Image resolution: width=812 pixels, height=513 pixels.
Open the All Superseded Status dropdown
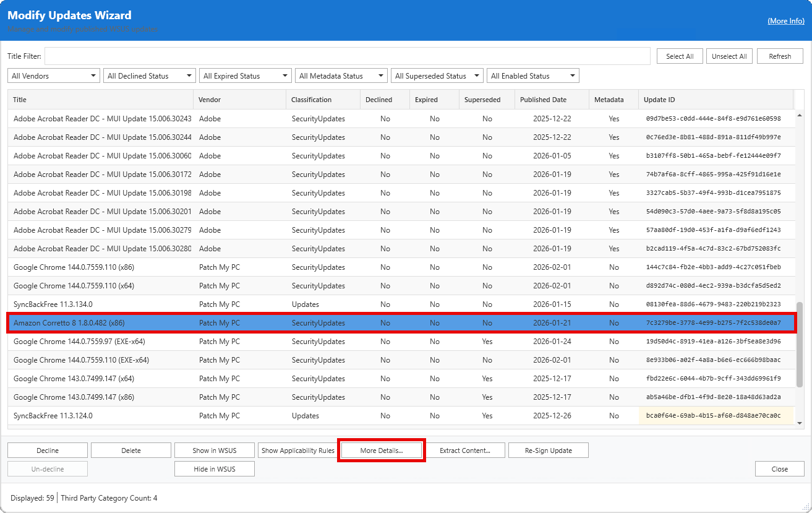coord(437,76)
